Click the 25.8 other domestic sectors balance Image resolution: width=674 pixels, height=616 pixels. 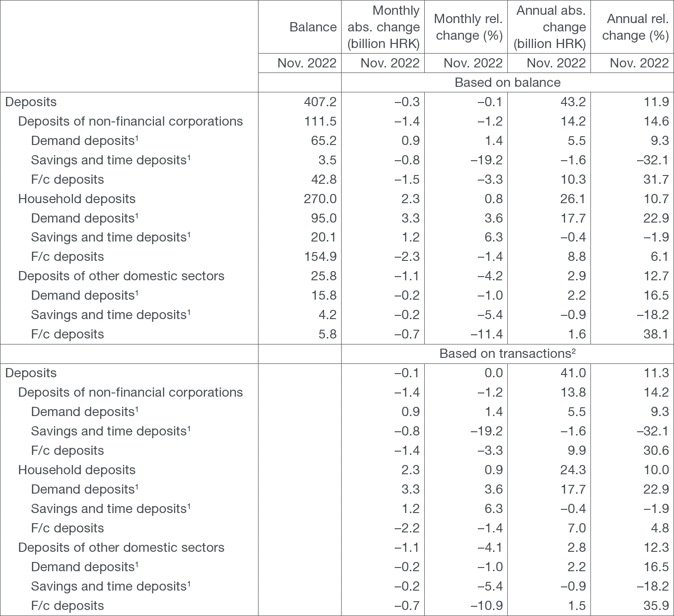click(x=323, y=276)
